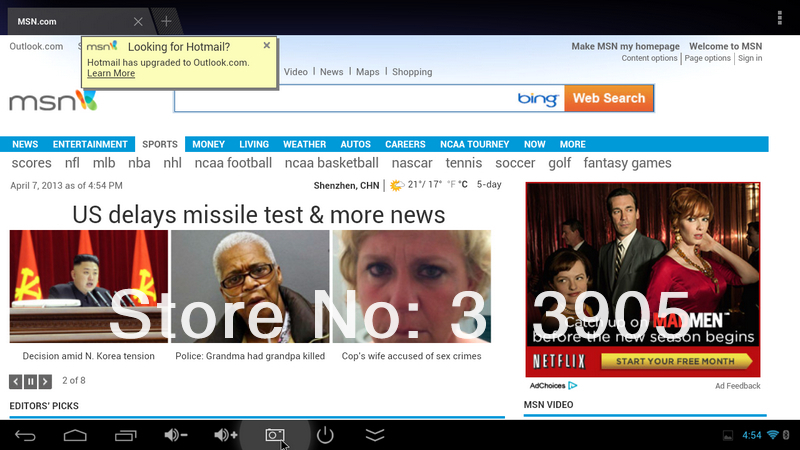Open the Shopping search category

(412, 72)
